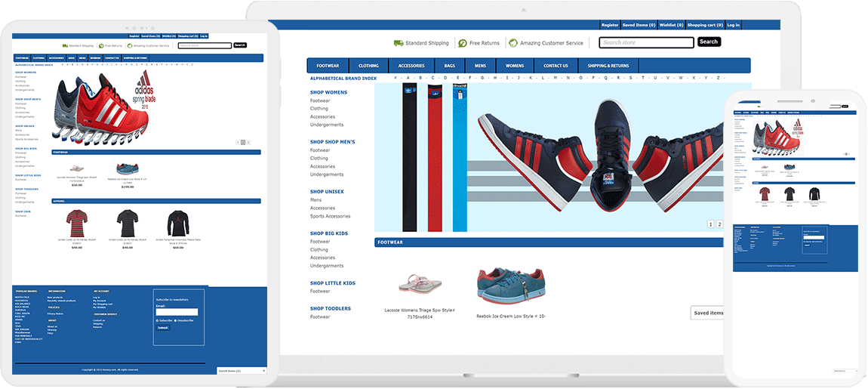Open About us link in tablet footer

[x=52, y=326]
